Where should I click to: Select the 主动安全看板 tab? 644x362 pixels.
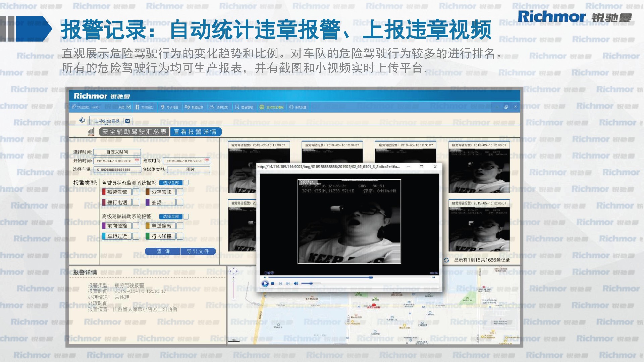coord(107,121)
